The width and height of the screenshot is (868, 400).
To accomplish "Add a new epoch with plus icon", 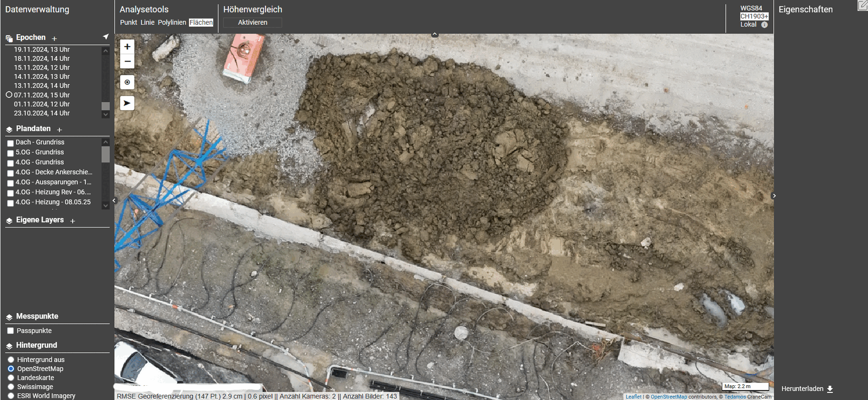I will [x=54, y=39].
